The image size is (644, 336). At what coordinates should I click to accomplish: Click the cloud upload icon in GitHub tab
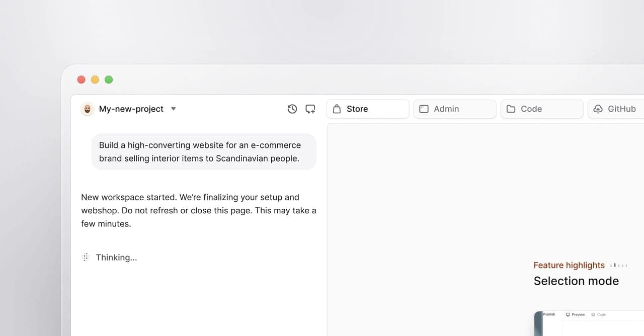tap(598, 109)
